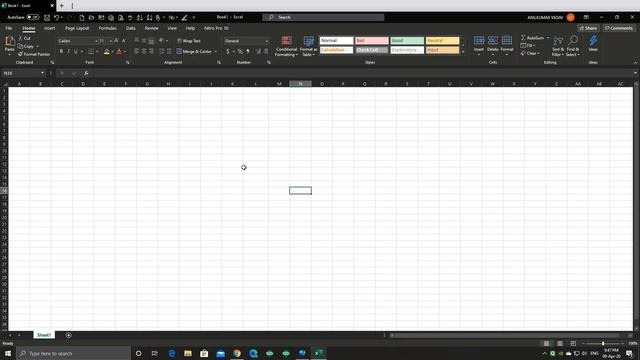This screenshot has width=640, height=360.
Task: Expand the formula bar
Action: click(x=635, y=73)
